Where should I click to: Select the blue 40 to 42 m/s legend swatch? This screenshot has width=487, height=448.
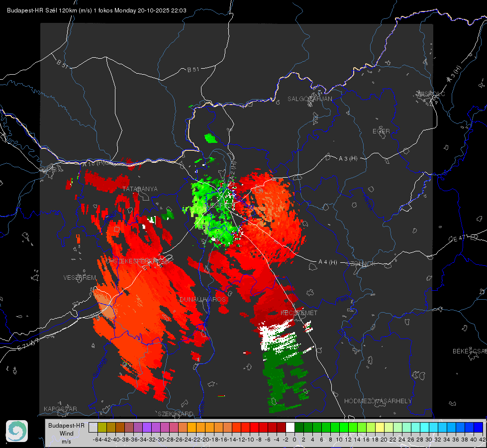point(479,427)
